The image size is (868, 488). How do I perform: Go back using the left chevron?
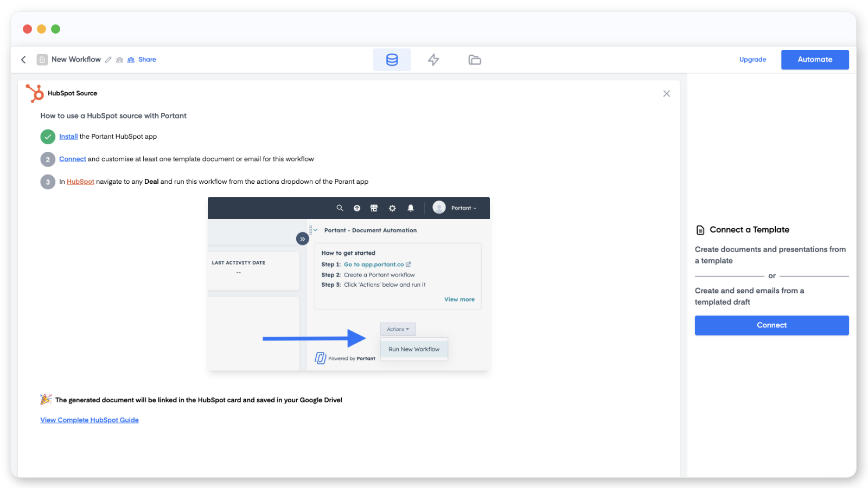coord(23,60)
